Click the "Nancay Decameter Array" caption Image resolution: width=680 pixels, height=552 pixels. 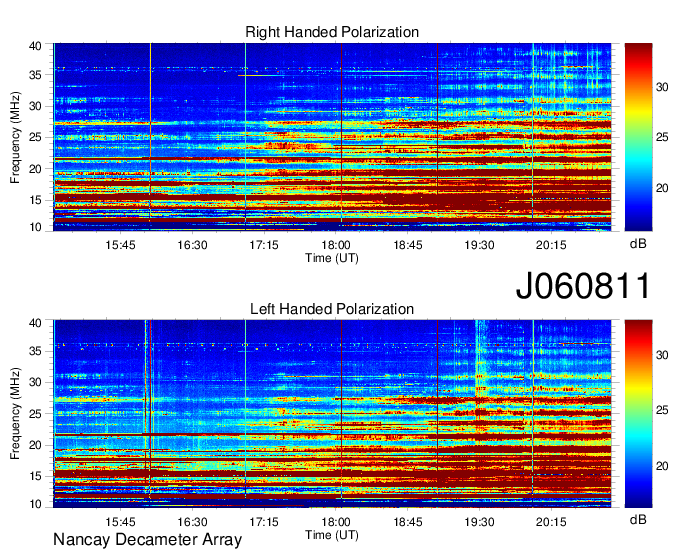click(147, 539)
